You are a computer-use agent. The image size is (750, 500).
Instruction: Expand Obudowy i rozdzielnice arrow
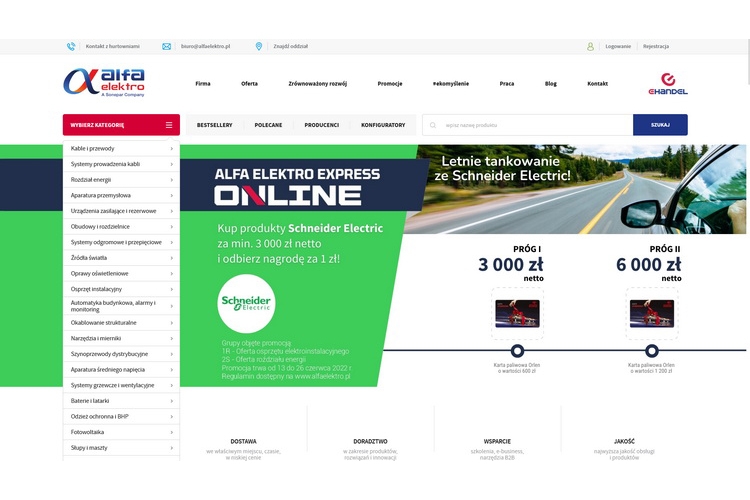pyautogui.click(x=172, y=227)
